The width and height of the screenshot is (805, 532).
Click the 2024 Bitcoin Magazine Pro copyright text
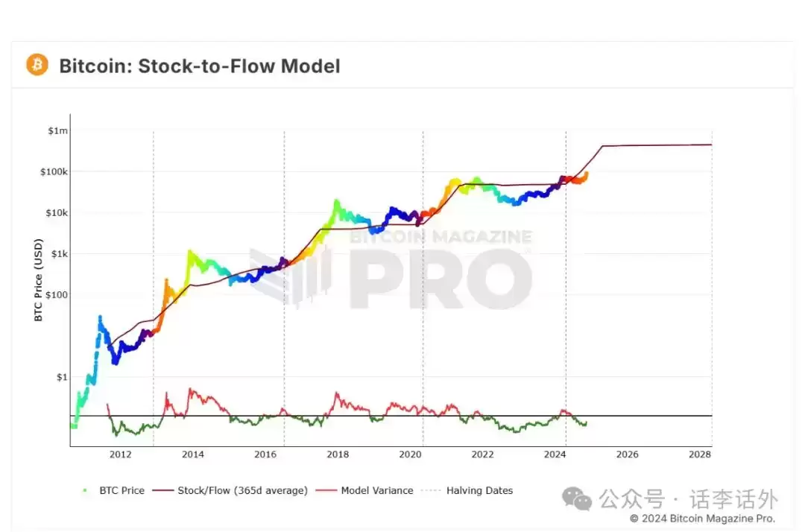(702, 518)
